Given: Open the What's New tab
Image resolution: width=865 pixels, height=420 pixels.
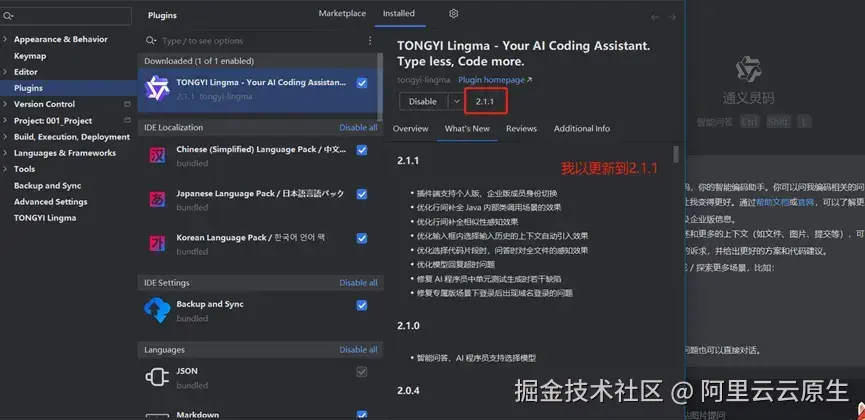Looking at the screenshot, I should point(467,128).
